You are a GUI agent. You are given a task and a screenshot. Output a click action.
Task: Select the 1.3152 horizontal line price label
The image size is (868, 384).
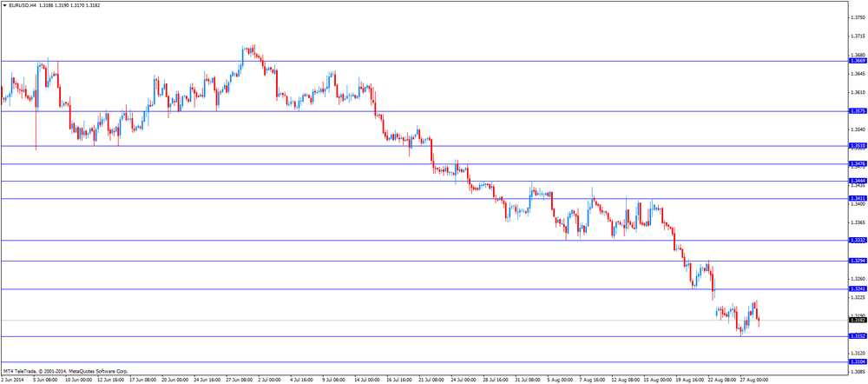[x=858, y=336]
